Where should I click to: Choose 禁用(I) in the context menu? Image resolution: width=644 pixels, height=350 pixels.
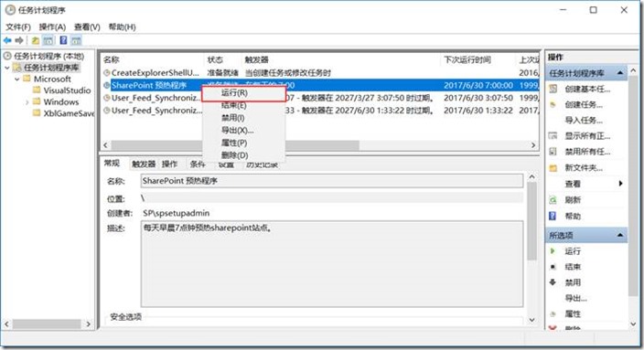click(x=243, y=118)
